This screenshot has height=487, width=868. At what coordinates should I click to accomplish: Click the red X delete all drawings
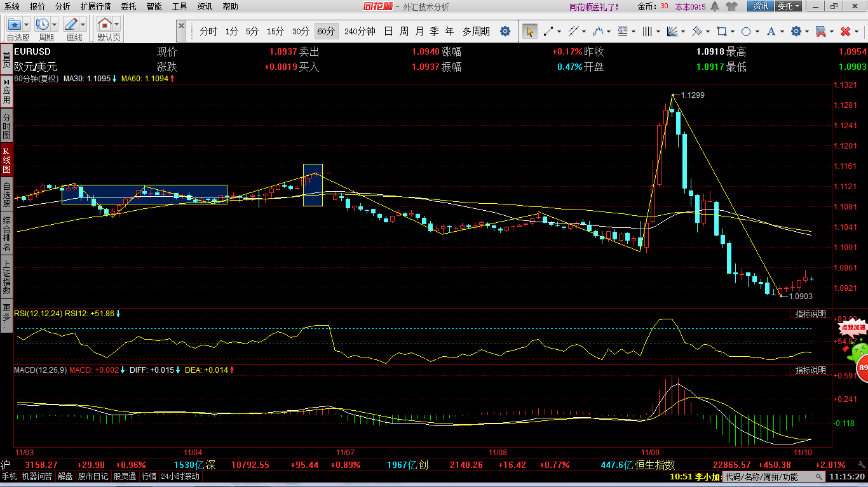click(845, 31)
